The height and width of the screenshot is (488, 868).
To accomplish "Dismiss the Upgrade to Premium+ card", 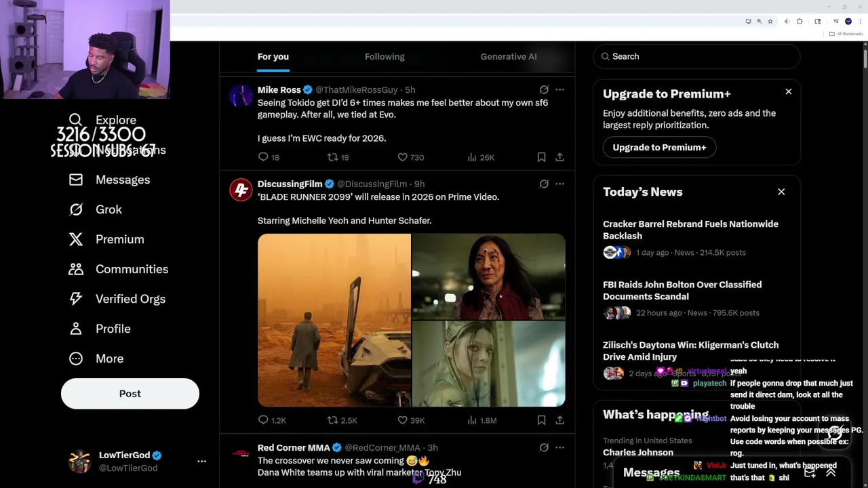I will pos(789,91).
